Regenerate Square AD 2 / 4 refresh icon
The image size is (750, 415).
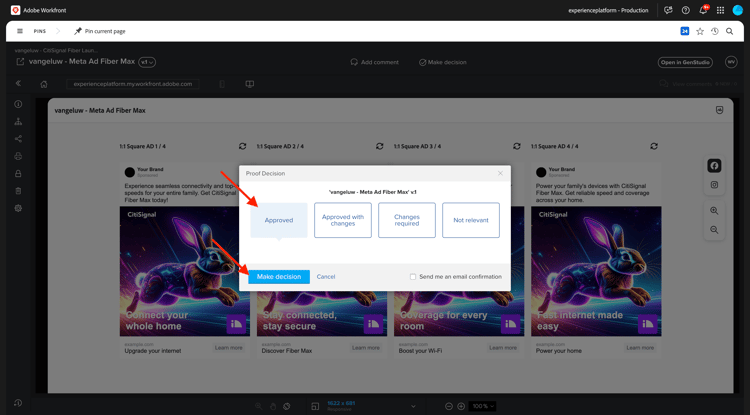[x=380, y=146]
